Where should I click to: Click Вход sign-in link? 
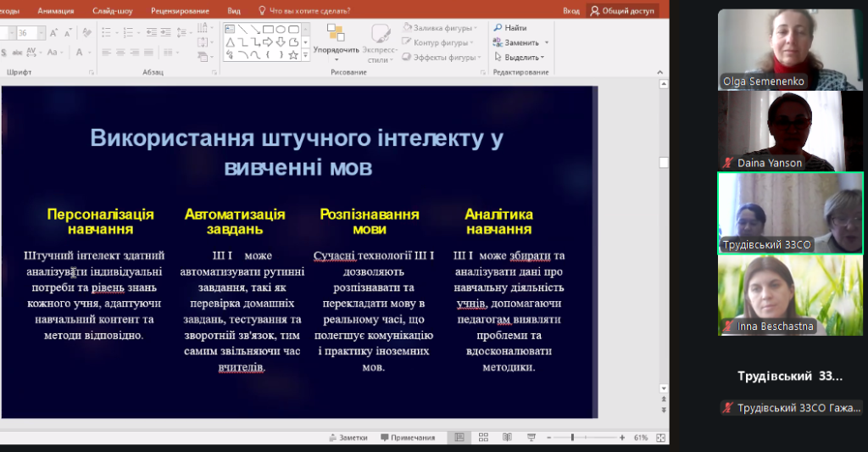pyautogui.click(x=571, y=11)
